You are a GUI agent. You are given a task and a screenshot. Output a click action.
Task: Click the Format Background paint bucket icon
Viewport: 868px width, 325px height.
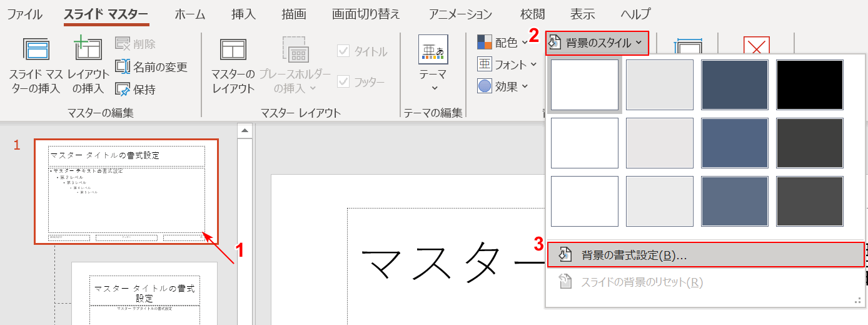click(565, 255)
